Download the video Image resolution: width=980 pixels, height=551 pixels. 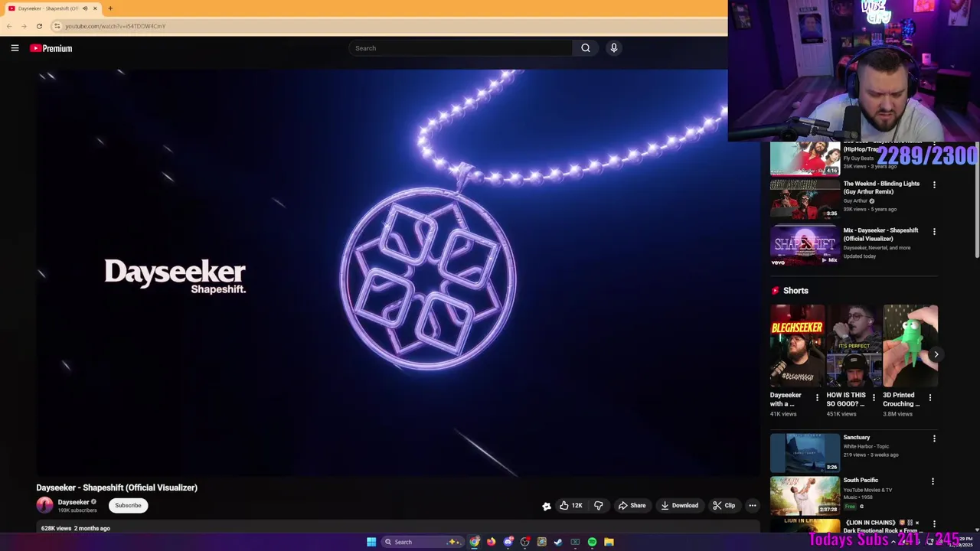click(x=680, y=505)
